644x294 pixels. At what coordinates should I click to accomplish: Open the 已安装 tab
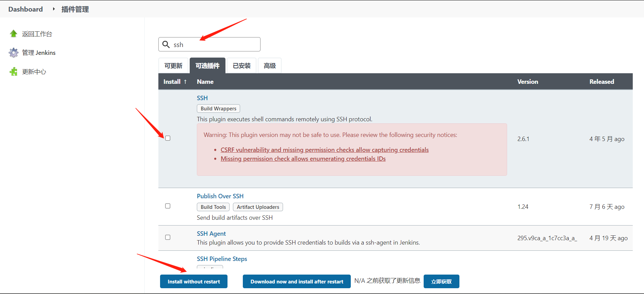point(241,66)
